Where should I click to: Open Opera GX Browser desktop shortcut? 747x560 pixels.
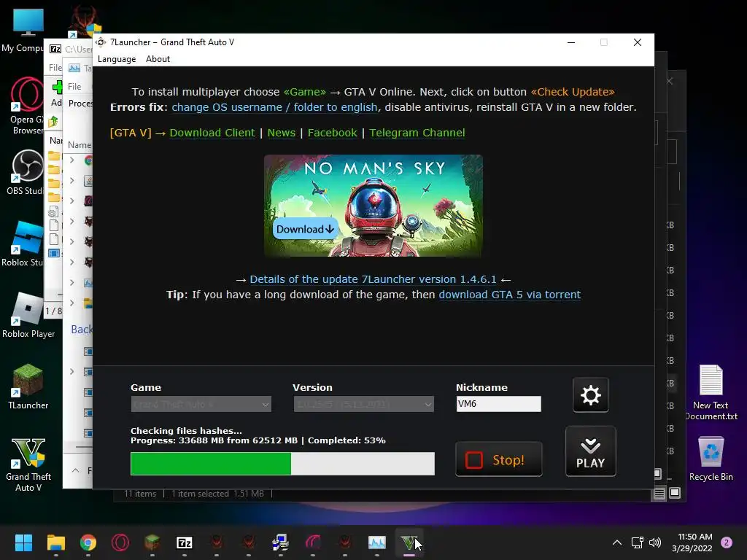tap(26, 106)
